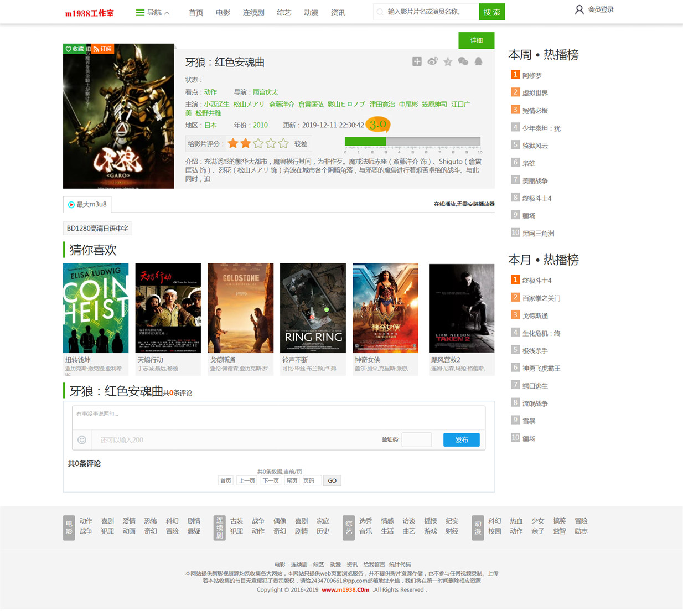
Task: Share via WeChat icon
Action: (x=463, y=61)
